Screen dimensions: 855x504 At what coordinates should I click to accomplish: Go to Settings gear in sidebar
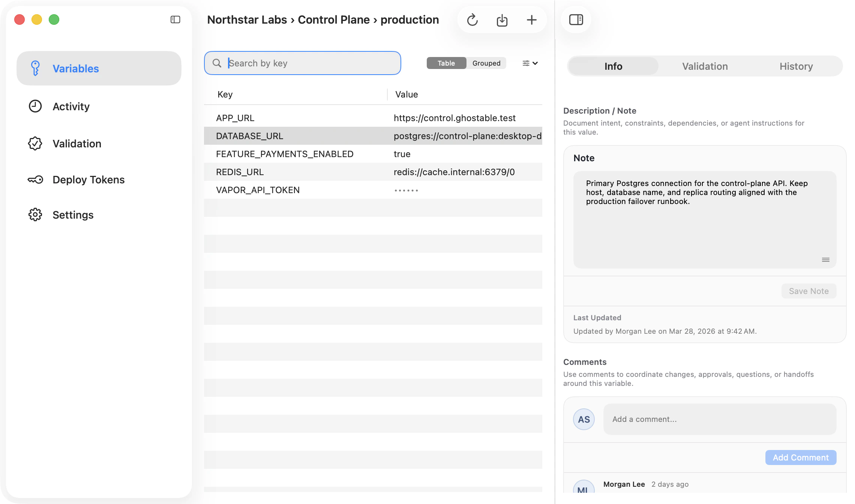pyautogui.click(x=73, y=215)
